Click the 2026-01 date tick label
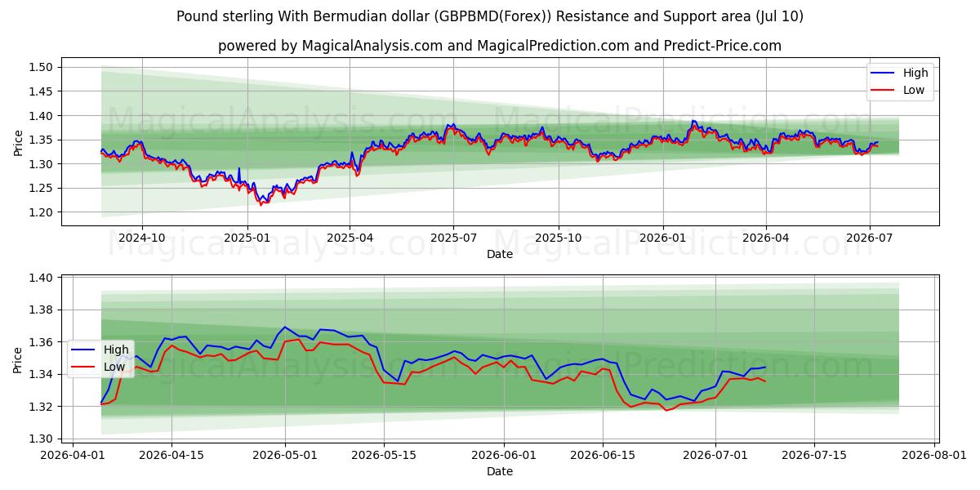Screen dimensions: 980x490 (x=662, y=238)
